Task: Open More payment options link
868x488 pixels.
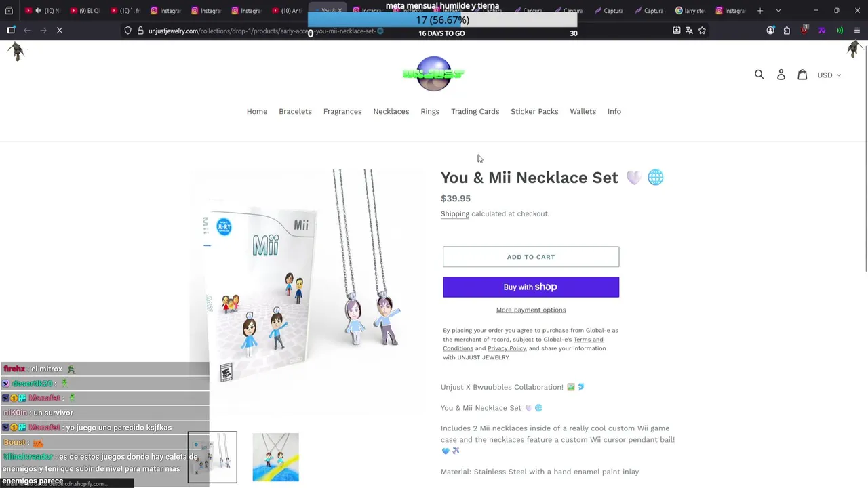Action: [x=531, y=310]
